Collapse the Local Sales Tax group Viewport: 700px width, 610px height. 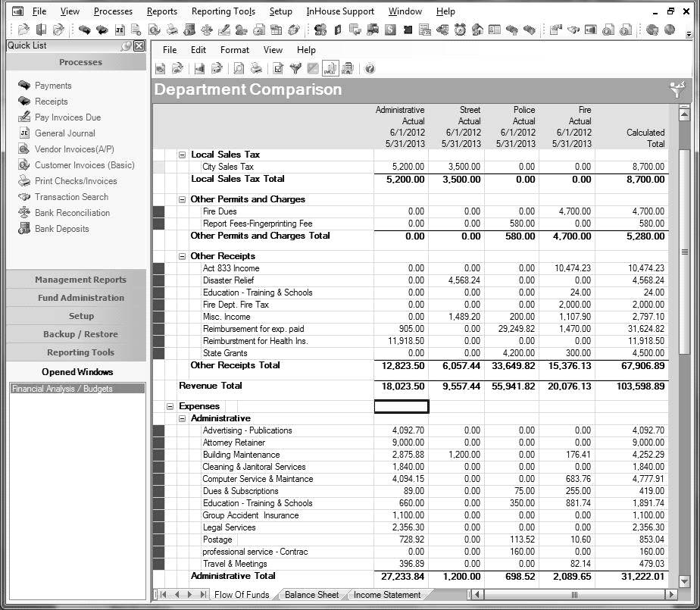183,155
